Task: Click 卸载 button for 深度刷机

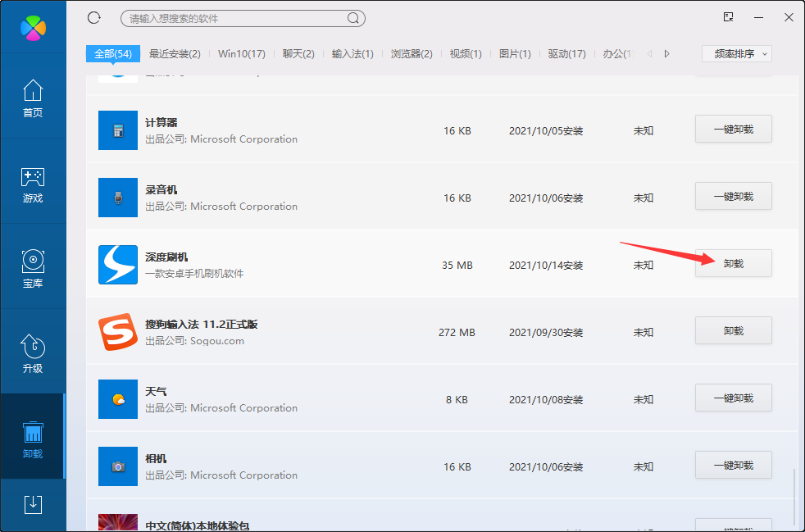Action: [x=734, y=263]
